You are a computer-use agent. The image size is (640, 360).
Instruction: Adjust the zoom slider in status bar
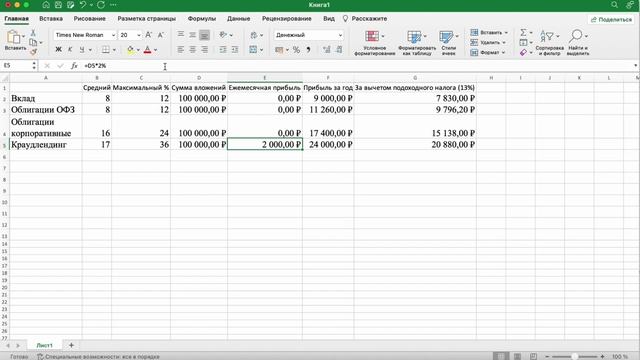click(574, 356)
